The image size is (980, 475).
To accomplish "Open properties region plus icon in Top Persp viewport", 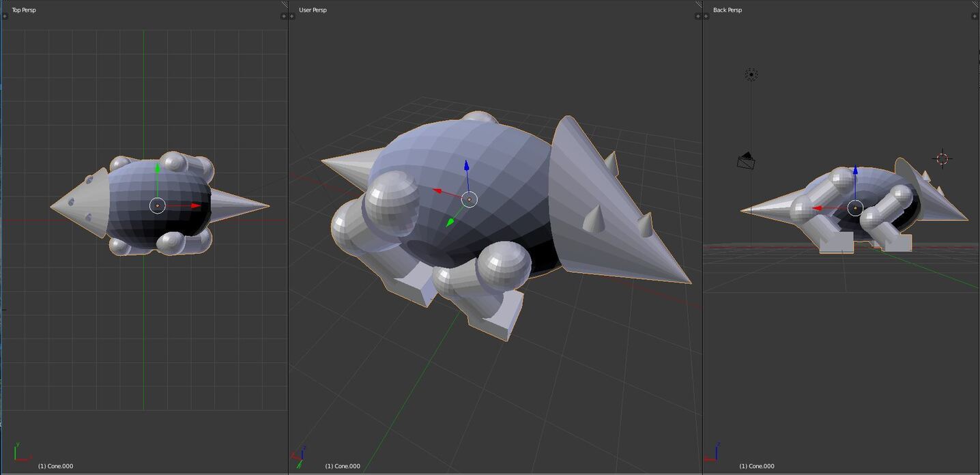I will [284, 16].
